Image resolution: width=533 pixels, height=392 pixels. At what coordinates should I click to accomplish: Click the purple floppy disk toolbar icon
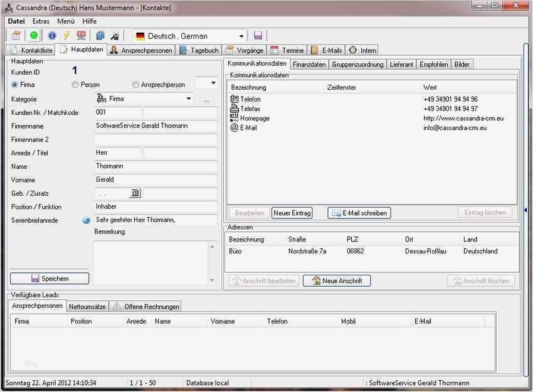pyautogui.click(x=258, y=35)
